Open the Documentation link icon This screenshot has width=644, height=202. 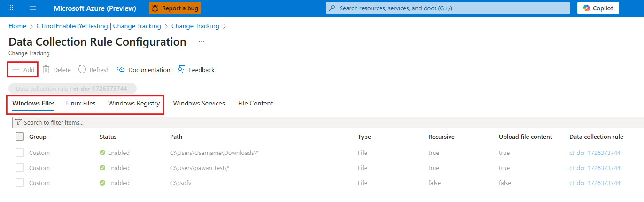click(x=121, y=70)
